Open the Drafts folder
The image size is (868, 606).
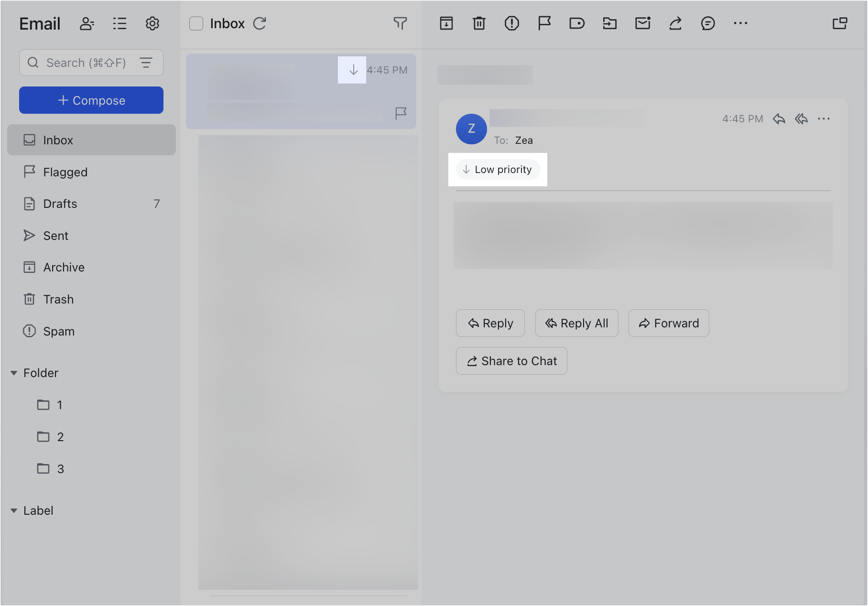coord(60,204)
